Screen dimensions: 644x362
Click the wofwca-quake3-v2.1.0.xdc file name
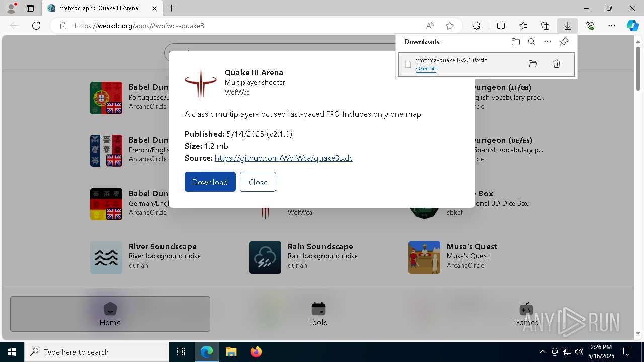point(451,60)
